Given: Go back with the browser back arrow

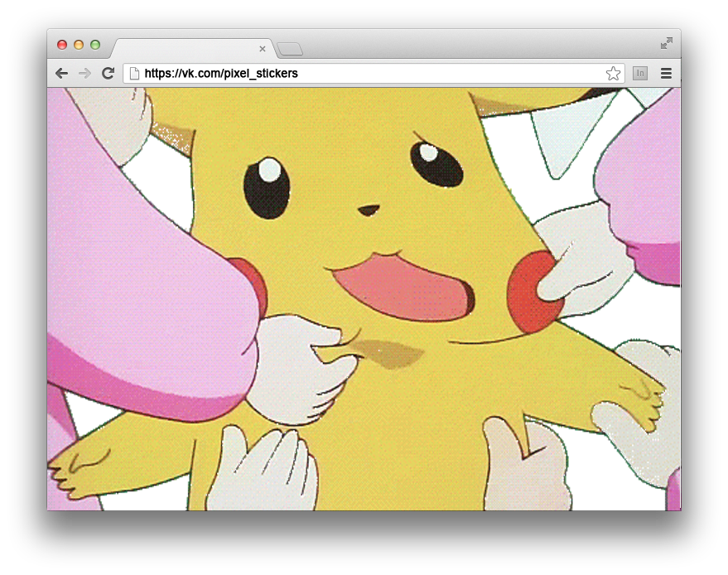Looking at the screenshot, I should (62, 74).
